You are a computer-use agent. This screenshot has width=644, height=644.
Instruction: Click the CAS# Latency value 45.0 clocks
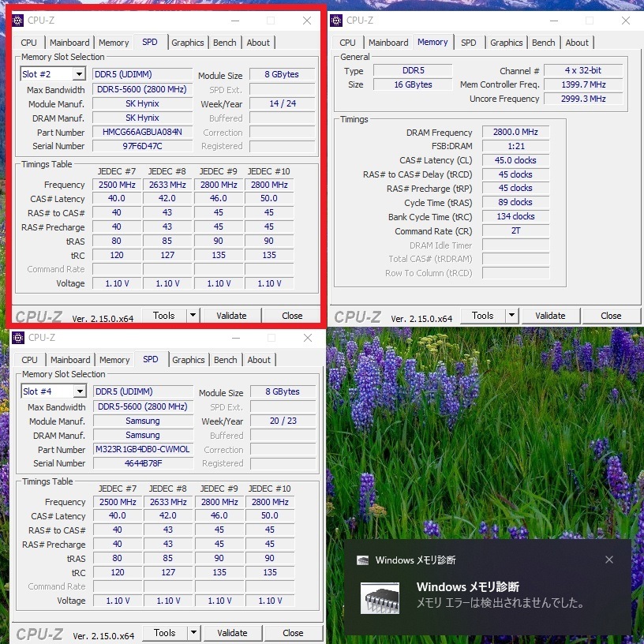click(x=515, y=160)
